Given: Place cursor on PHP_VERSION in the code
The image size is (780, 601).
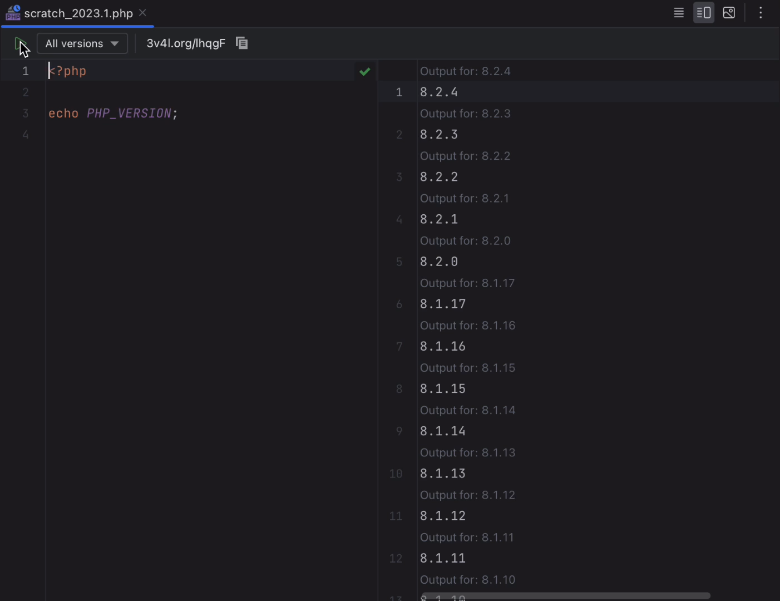Looking at the screenshot, I should pos(129,114).
